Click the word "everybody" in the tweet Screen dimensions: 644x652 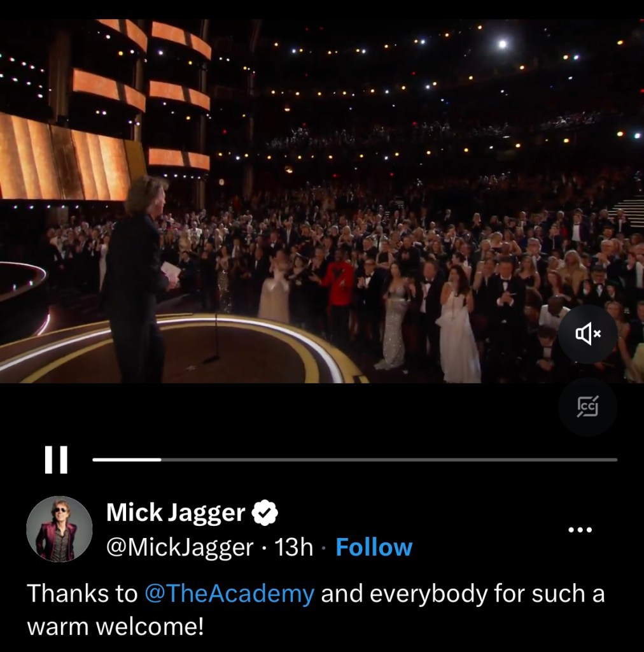pos(429,594)
